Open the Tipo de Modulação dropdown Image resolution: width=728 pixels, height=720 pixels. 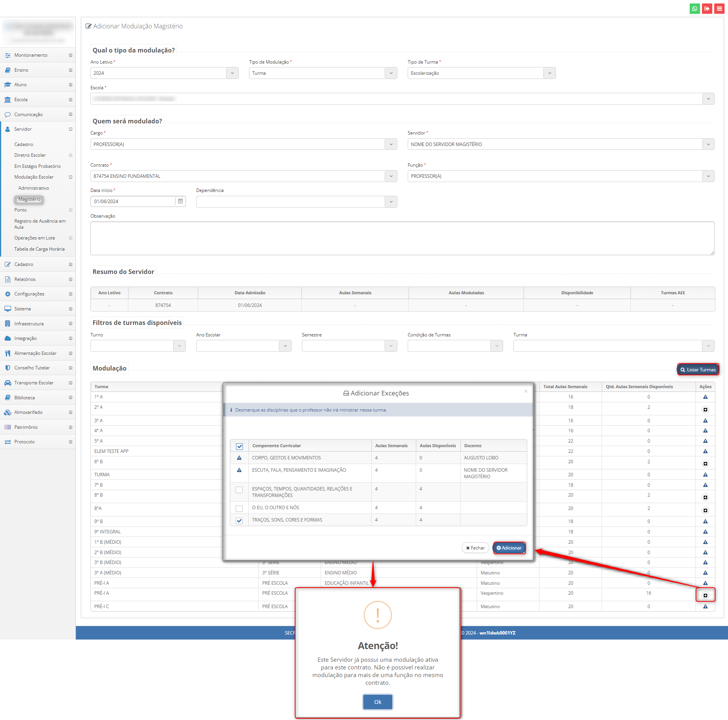pyautogui.click(x=323, y=73)
